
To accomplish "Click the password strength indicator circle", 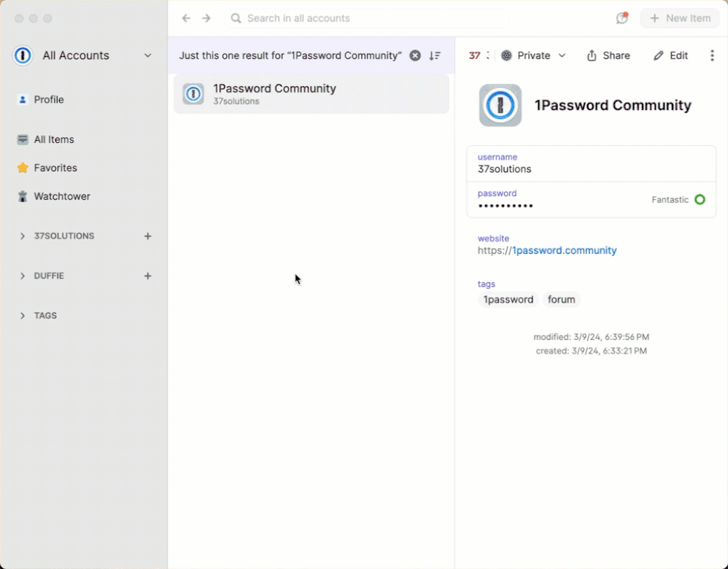I will pyautogui.click(x=700, y=199).
